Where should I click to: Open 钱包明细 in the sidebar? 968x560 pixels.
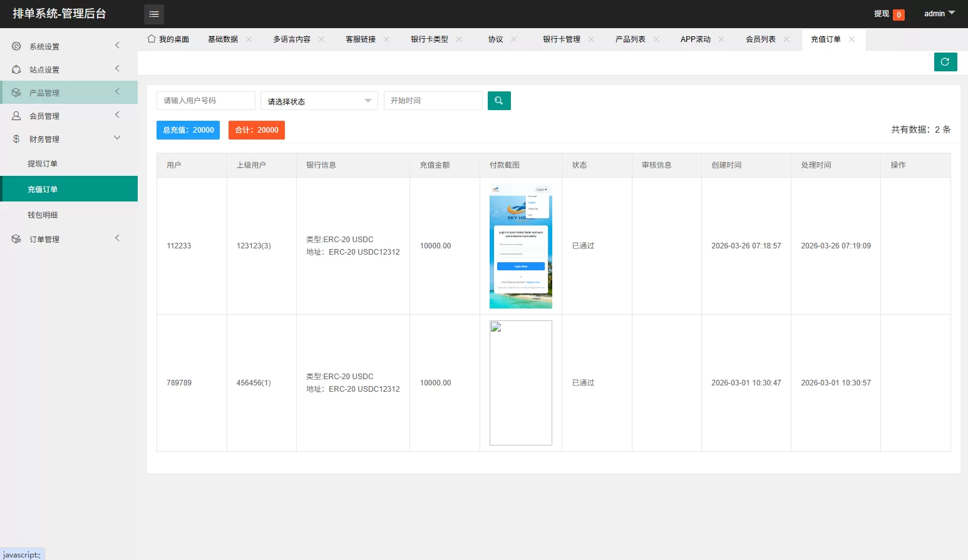[43, 215]
